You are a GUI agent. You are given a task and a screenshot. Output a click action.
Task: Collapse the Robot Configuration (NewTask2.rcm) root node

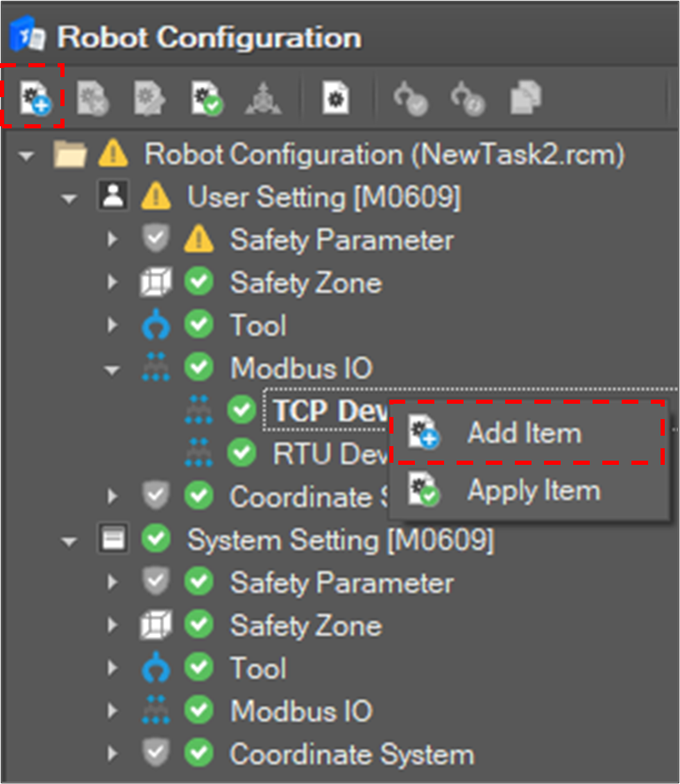tap(26, 154)
